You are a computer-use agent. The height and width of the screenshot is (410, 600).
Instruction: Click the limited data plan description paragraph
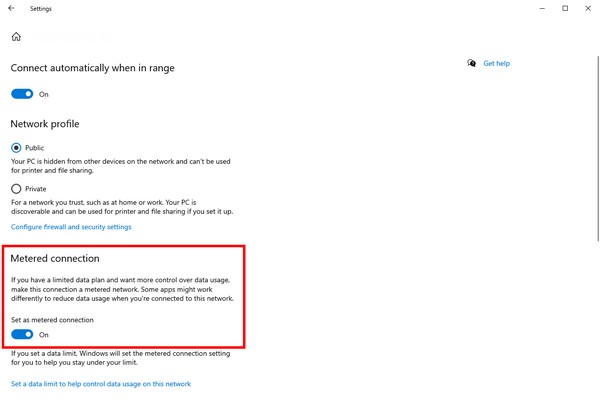(122, 290)
